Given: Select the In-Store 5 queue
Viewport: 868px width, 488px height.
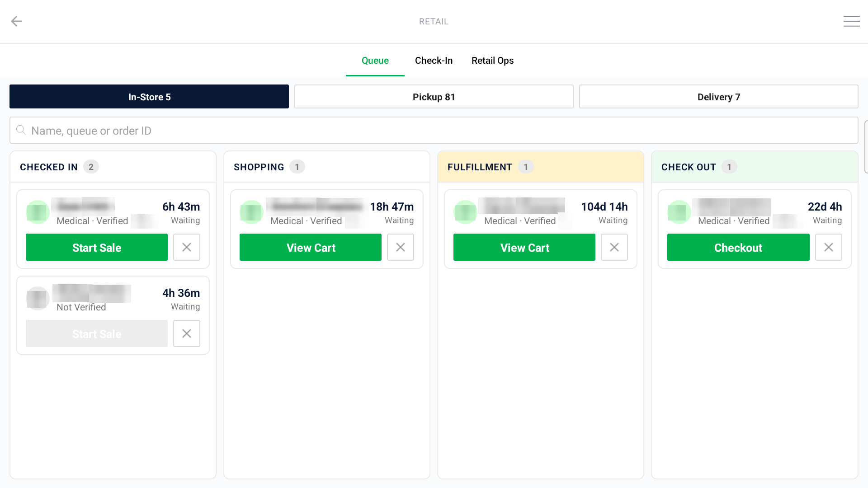Looking at the screenshot, I should (149, 97).
